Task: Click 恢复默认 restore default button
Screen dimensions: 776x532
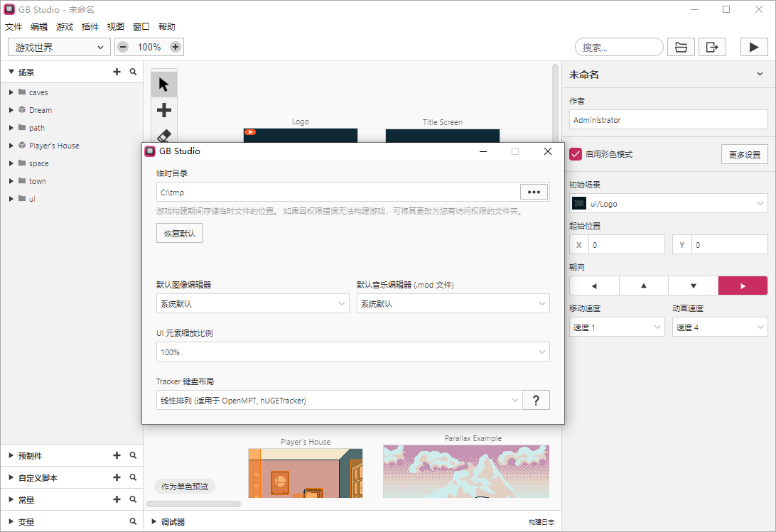Action: 180,233
